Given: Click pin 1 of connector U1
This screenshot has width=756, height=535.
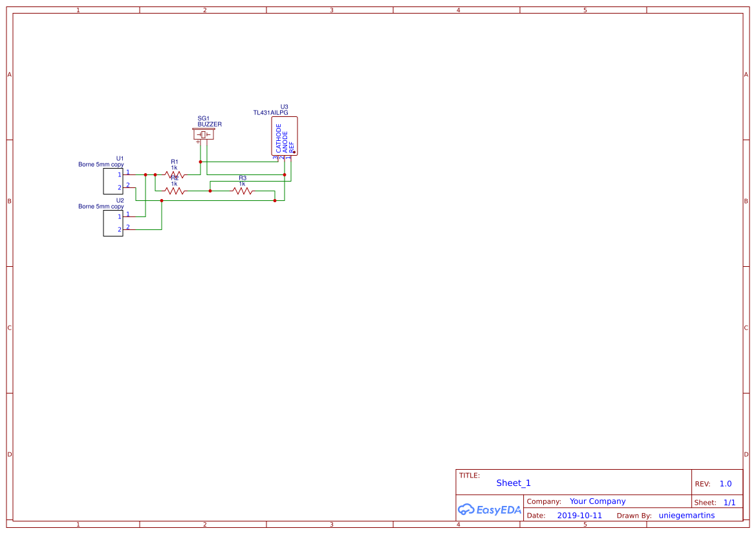Looking at the screenshot, I should 125,174.
